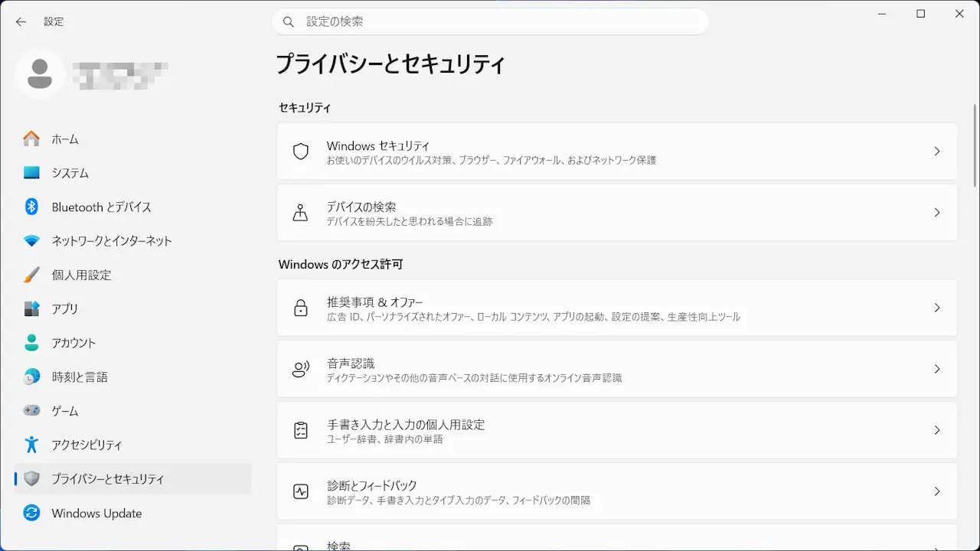
Task: Click the 音声認識 speech icon
Action: click(301, 369)
